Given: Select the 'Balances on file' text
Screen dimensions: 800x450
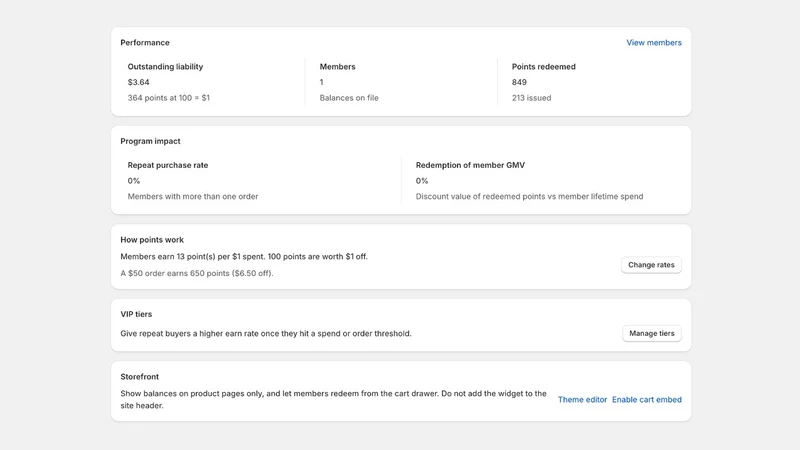Looking at the screenshot, I should (x=349, y=98).
